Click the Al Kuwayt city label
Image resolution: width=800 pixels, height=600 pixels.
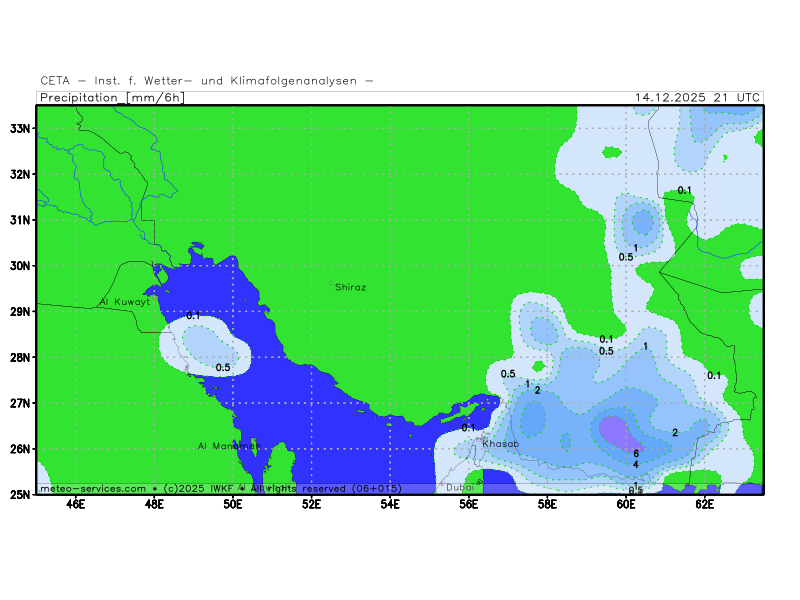pyautogui.click(x=125, y=301)
